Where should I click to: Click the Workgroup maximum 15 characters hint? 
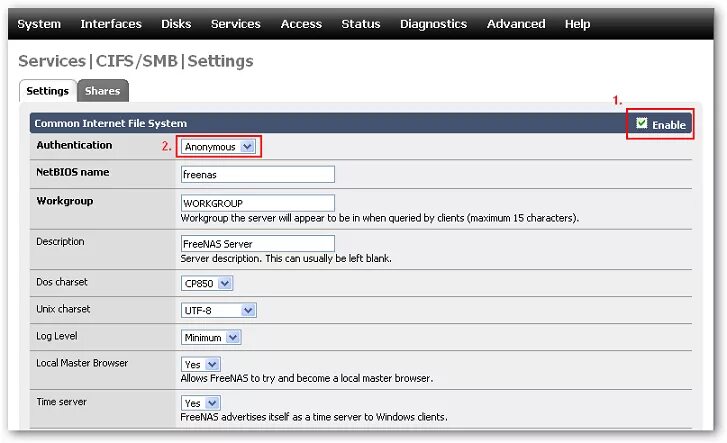(379, 218)
